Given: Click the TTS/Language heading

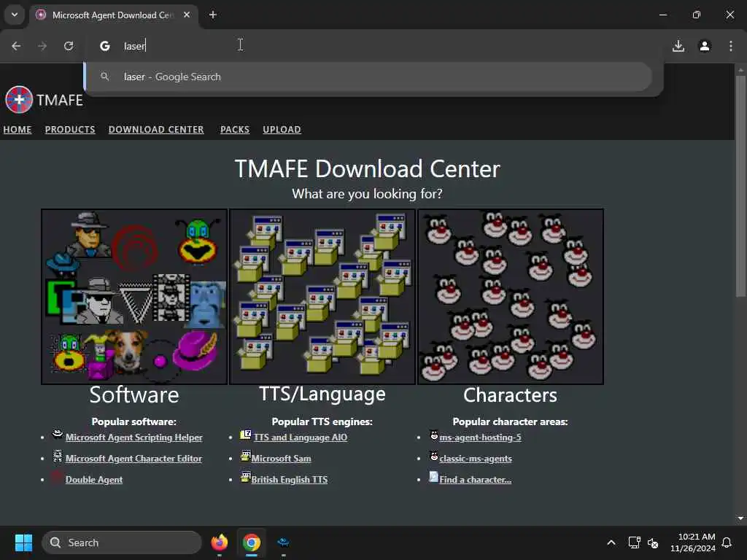Looking at the screenshot, I should click(322, 394).
